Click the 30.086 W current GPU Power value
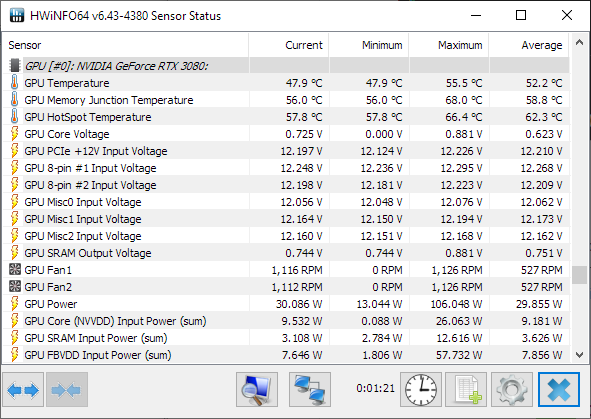 [x=299, y=304]
